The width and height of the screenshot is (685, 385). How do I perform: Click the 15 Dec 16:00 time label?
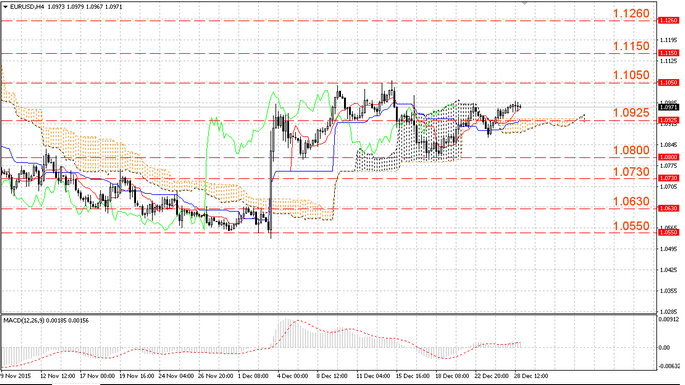click(413, 376)
